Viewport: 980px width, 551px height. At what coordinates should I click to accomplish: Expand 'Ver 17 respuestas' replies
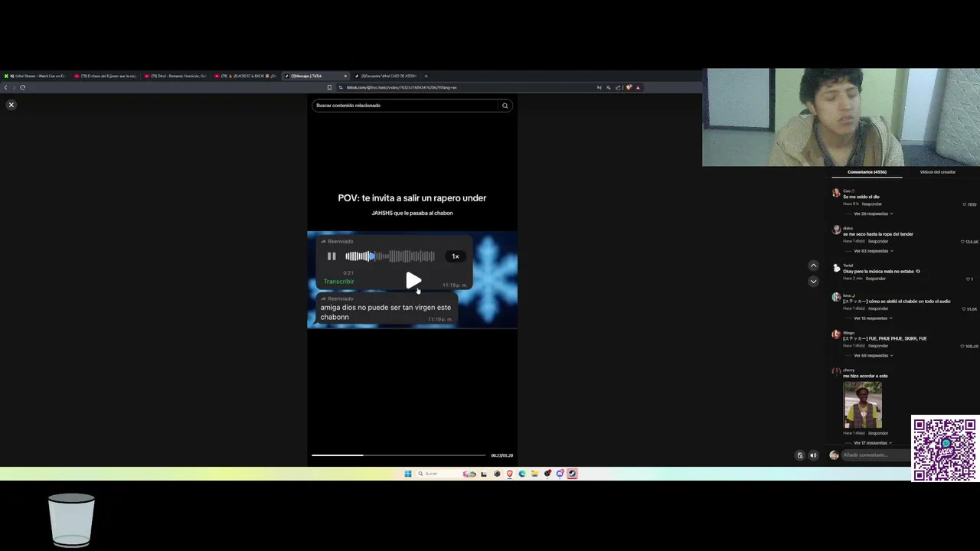(873, 443)
